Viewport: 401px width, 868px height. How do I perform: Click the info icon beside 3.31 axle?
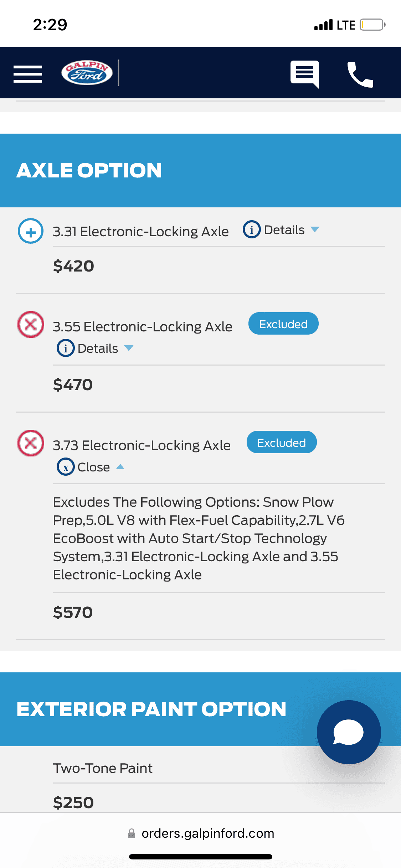(x=252, y=229)
